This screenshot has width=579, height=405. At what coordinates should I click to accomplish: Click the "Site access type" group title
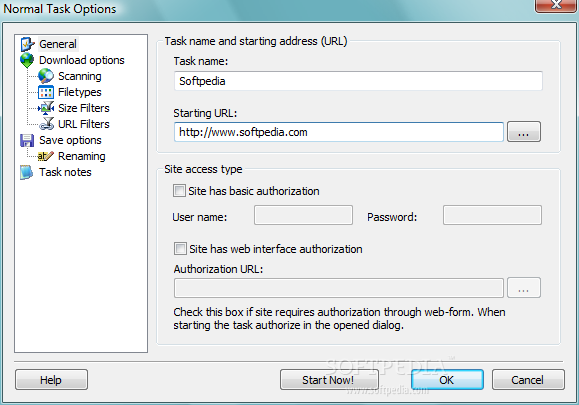[x=203, y=169]
